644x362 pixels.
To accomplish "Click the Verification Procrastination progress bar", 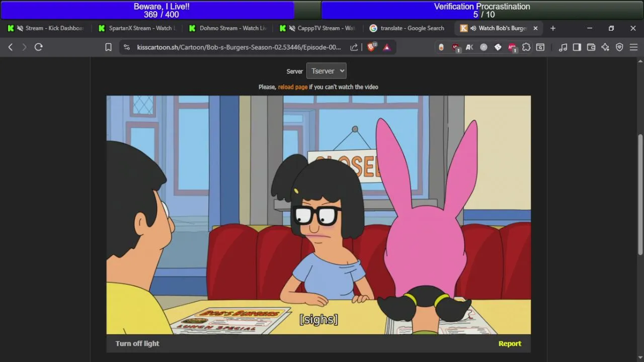I will [482, 10].
